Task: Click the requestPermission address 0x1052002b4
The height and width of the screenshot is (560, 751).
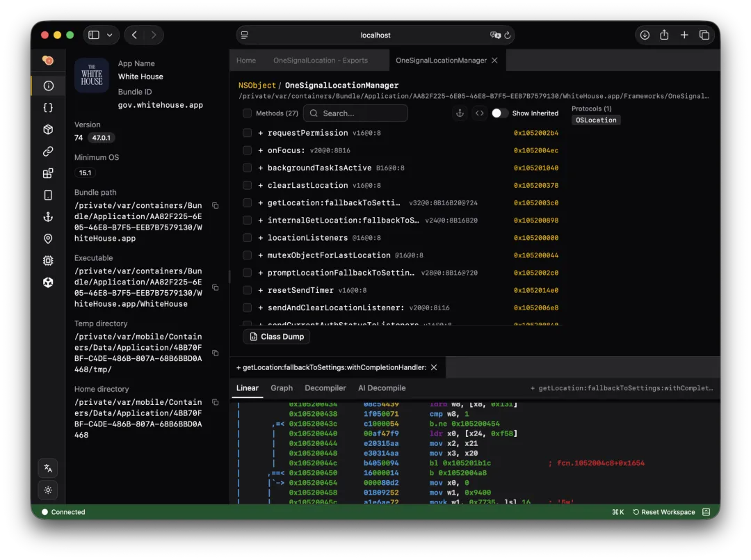Action: tap(536, 133)
